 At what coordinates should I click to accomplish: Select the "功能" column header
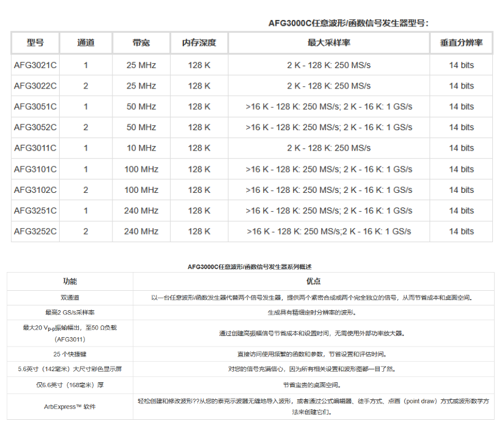[x=70, y=281]
